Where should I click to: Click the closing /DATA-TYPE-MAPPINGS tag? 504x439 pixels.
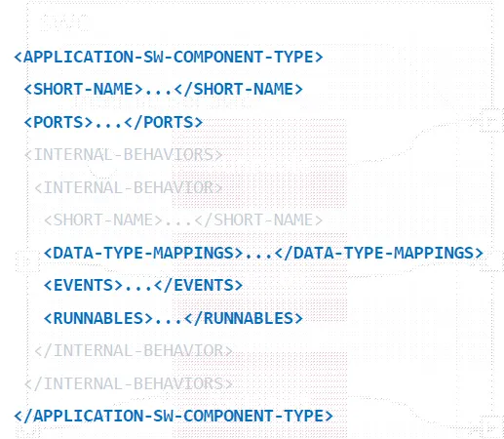tap(379, 253)
